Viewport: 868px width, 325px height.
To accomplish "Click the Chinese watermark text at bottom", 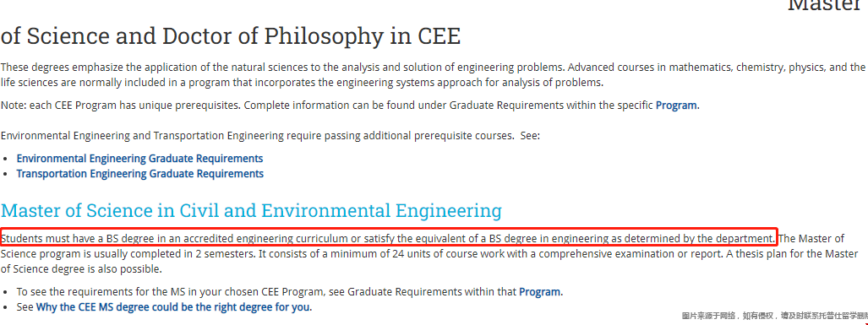I will coord(774,317).
